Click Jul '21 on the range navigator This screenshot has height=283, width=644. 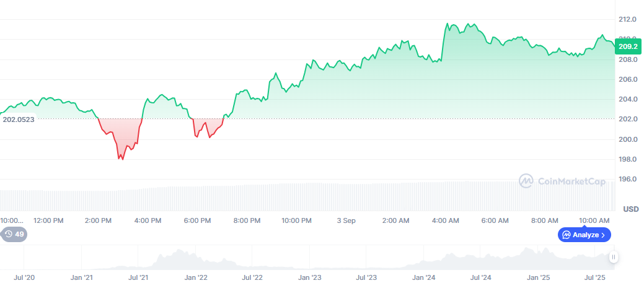click(x=138, y=277)
